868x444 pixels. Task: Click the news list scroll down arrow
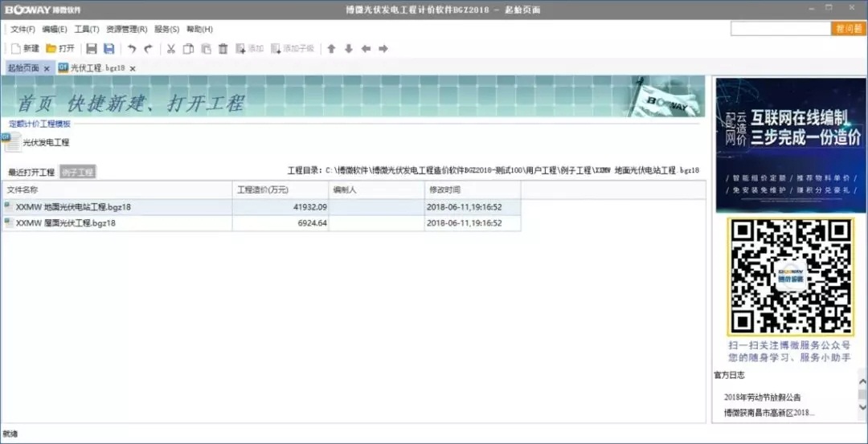[862, 407]
